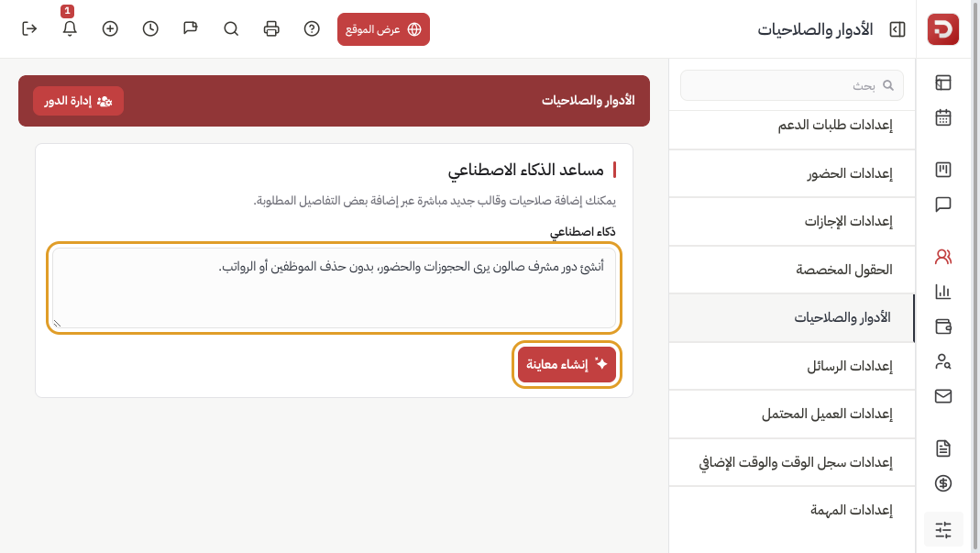Click إدارة الدور button

(78, 101)
